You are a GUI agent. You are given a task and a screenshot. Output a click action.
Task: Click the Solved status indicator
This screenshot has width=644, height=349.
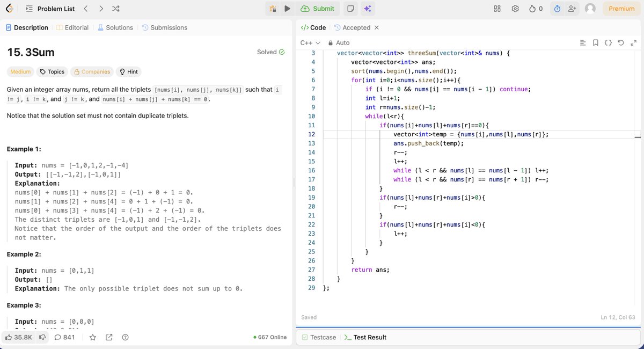pyautogui.click(x=271, y=52)
